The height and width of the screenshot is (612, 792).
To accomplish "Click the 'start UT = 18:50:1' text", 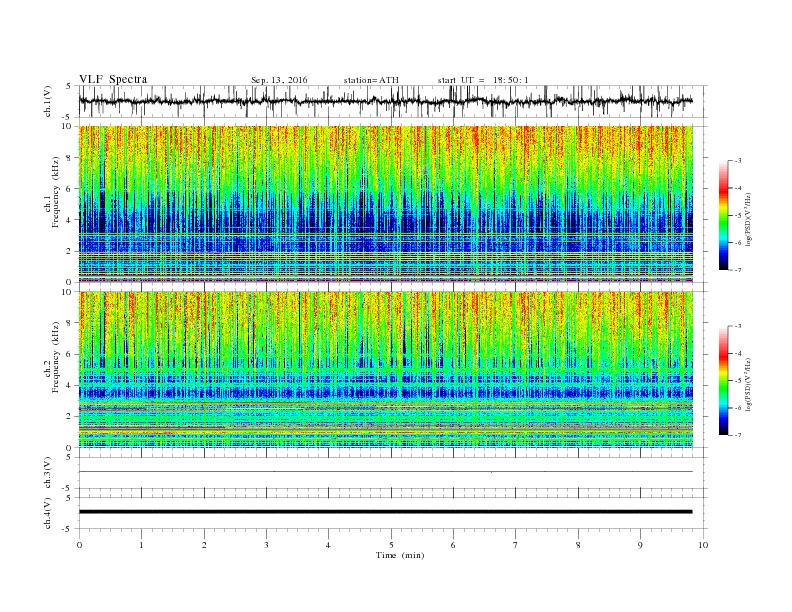I will 483,80.
